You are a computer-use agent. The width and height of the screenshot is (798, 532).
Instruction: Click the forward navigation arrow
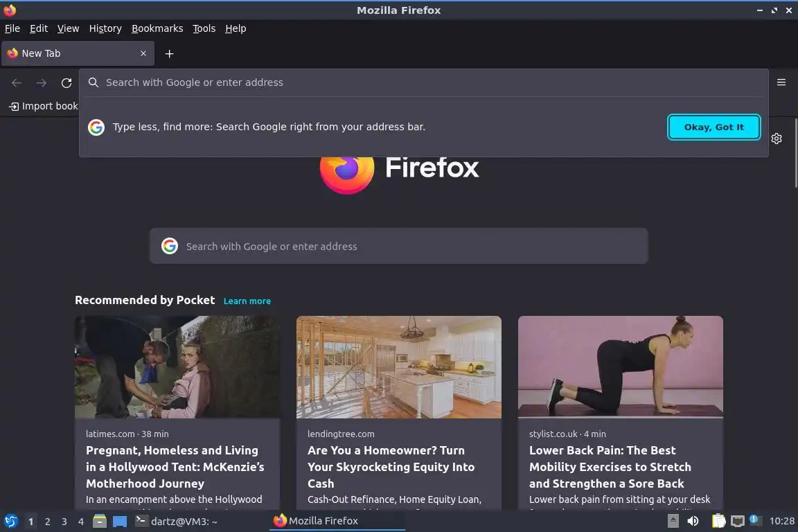pyautogui.click(x=42, y=83)
